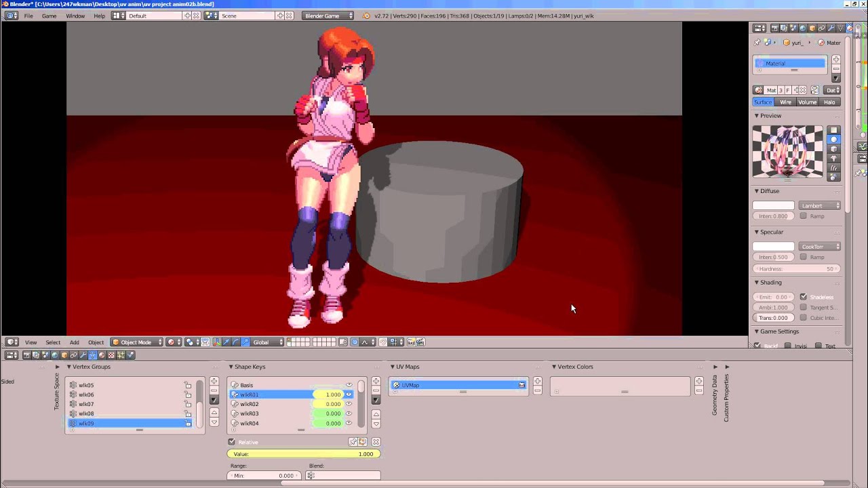Select wlkR03 shape key

(x=293, y=413)
